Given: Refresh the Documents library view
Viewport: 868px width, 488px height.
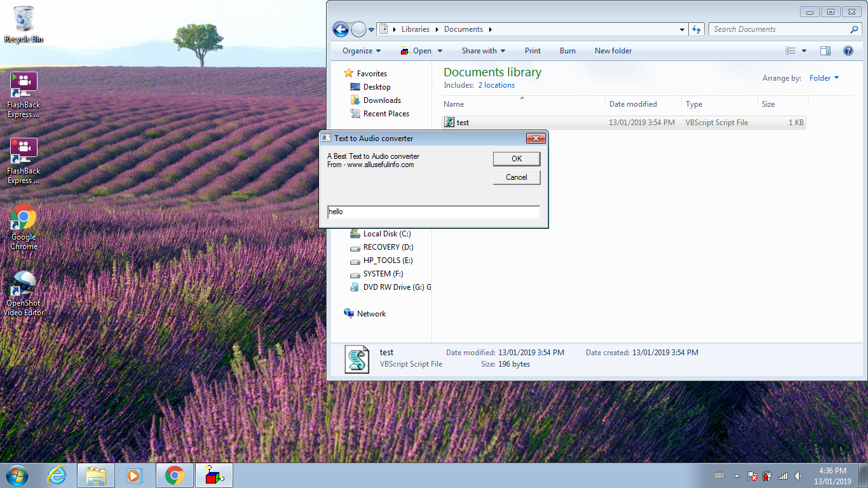Looking at the screenshot, I should (696, 29).
